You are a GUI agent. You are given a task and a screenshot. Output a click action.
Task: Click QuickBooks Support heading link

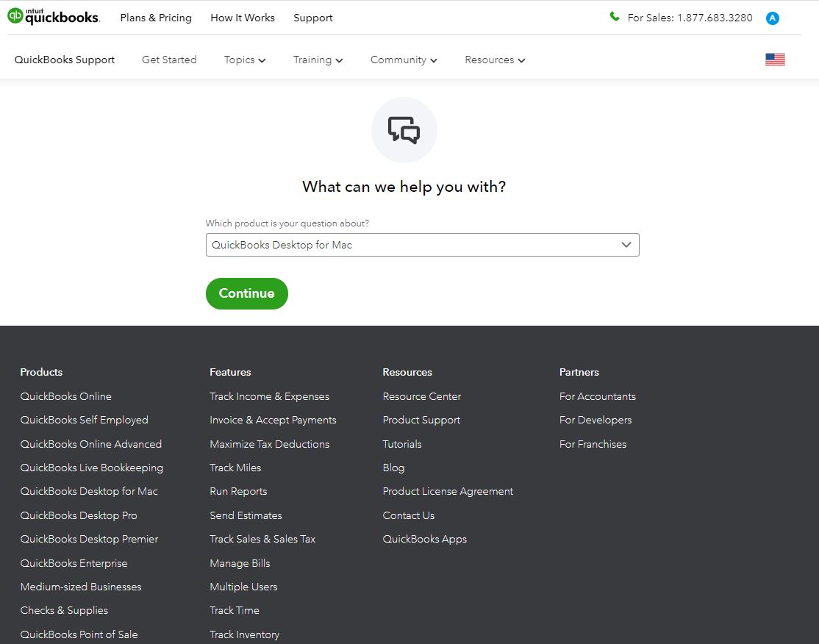coord(64,60)
